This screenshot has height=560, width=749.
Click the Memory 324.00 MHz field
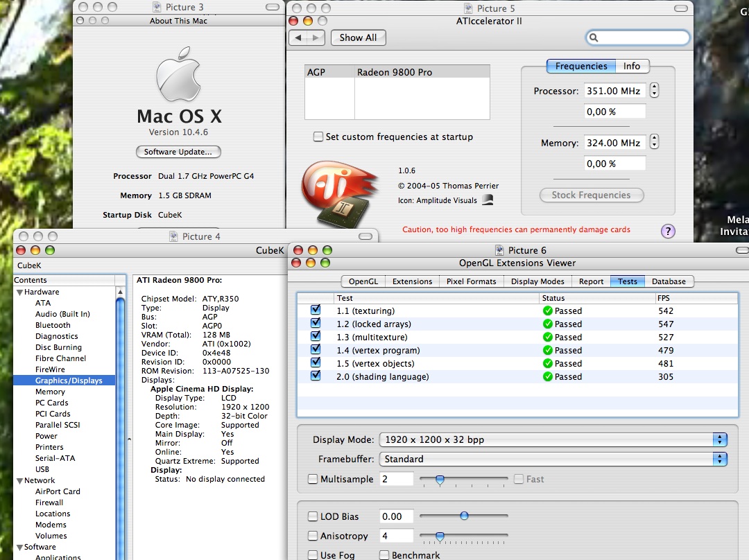coord(614,143)
